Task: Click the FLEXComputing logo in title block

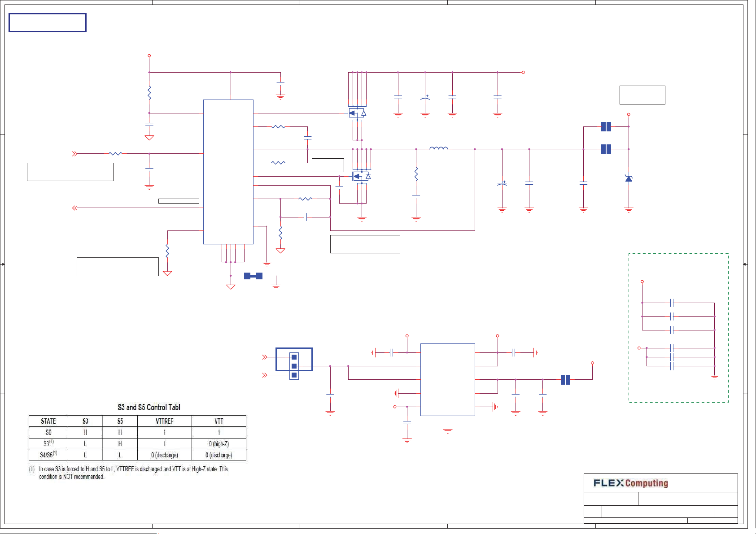Action: click(631, 483)
